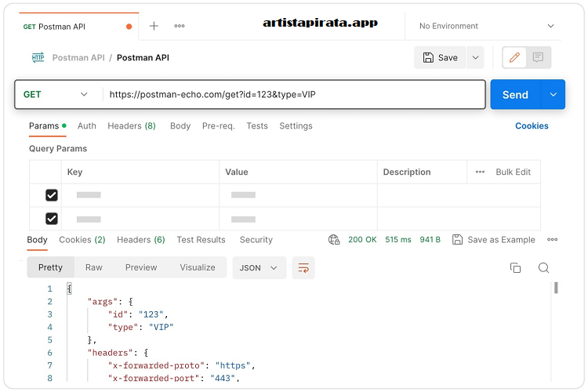Image resolution: width=588 pixels, height=392 pixels.
Task: Click the 941 B response size
Action: click(430, 239)
